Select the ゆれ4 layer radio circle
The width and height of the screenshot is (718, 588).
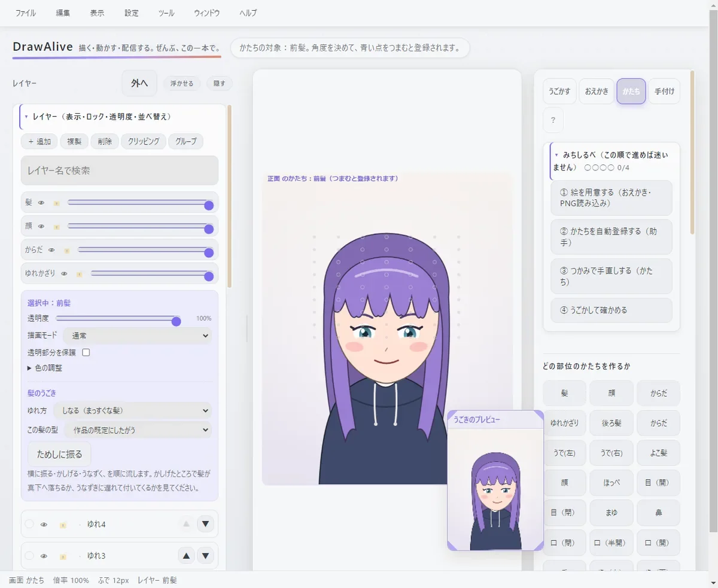coord(29,524)
